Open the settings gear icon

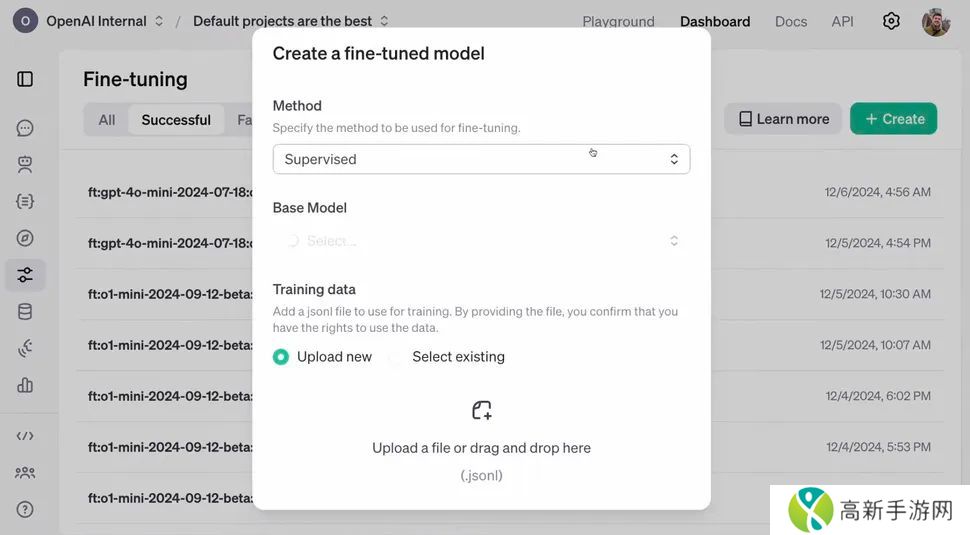(x=891, y=21)
